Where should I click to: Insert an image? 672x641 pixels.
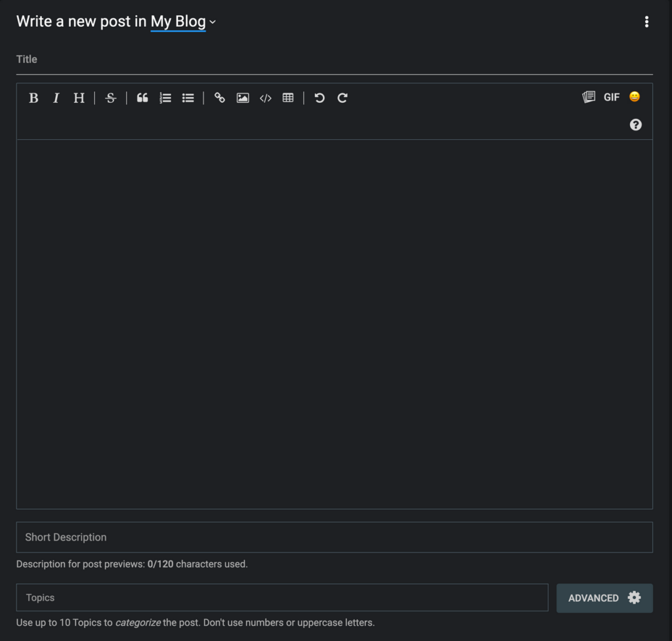pyautogui.click(x=243, y=98)
